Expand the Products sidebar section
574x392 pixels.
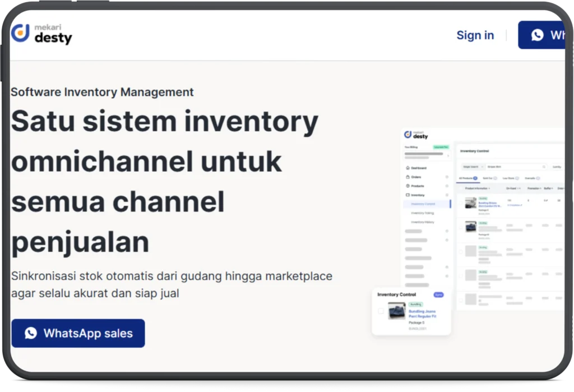(447, 186)
